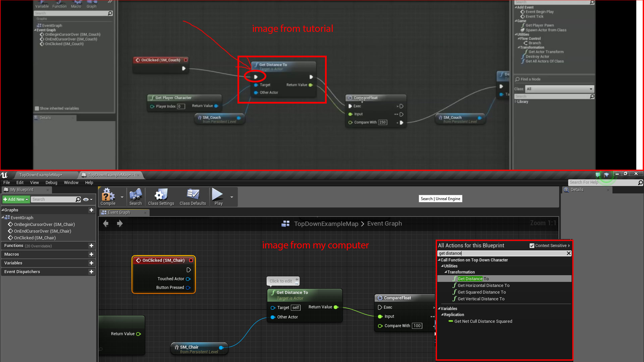Open the view options eye dropdown
Viewport: 644px width, 362px height.
[88, 199]
